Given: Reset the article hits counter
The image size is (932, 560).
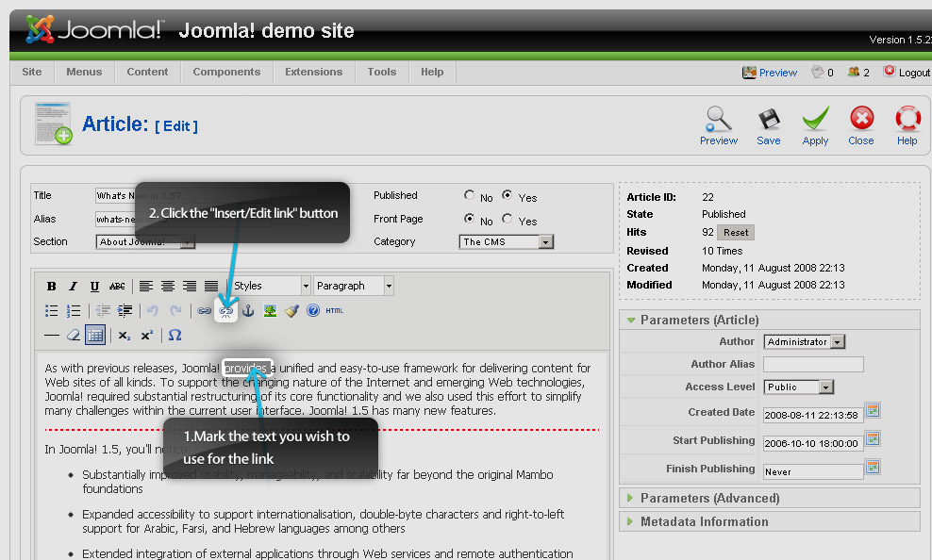Looking at the screenshot, I should 736,232.
